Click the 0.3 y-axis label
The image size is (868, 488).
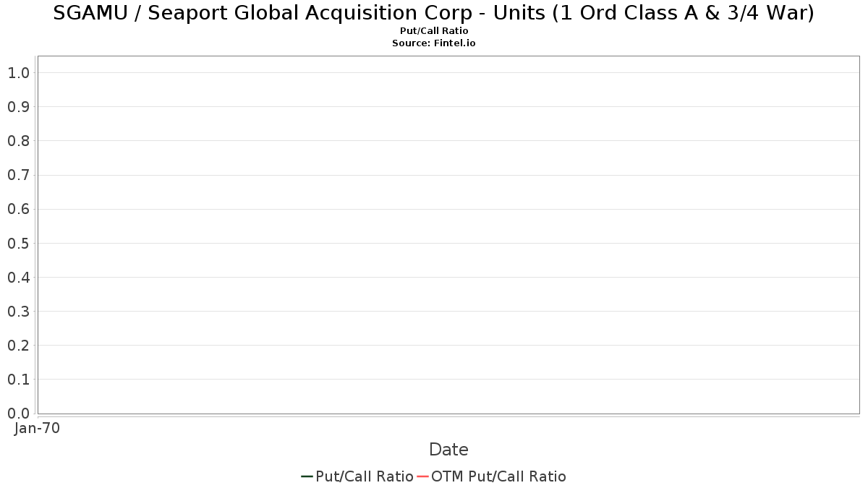point(18,312)
